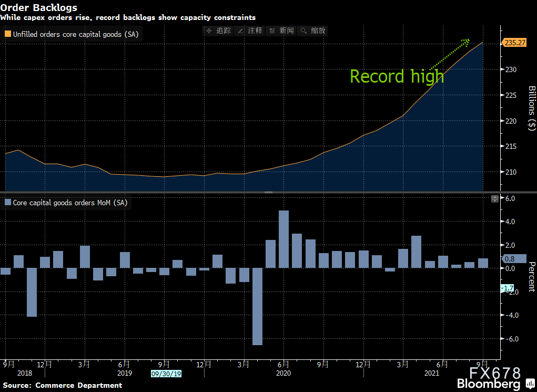Open the news list icon (新闻)
Viewport: 537px width, 392px height.
point(272,31)
